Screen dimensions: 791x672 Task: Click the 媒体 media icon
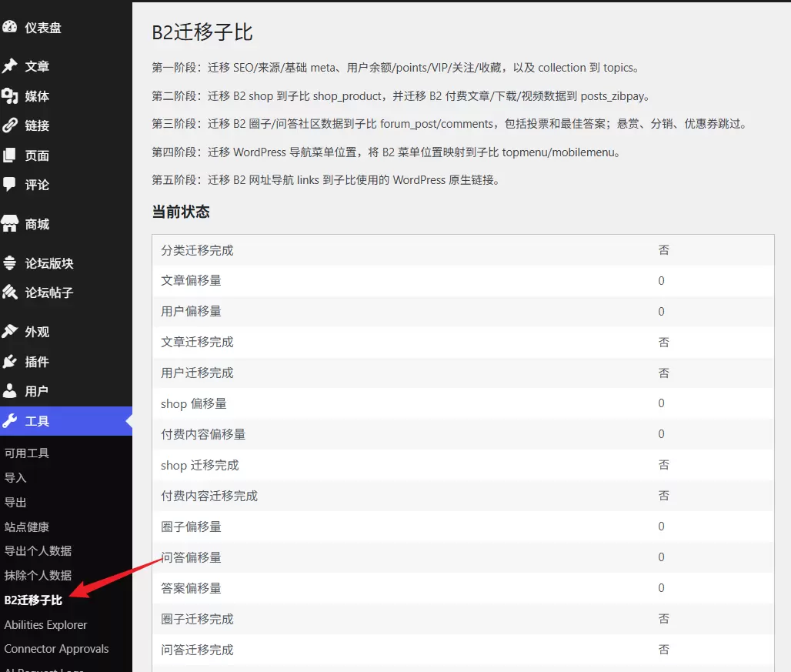(9, 96)
